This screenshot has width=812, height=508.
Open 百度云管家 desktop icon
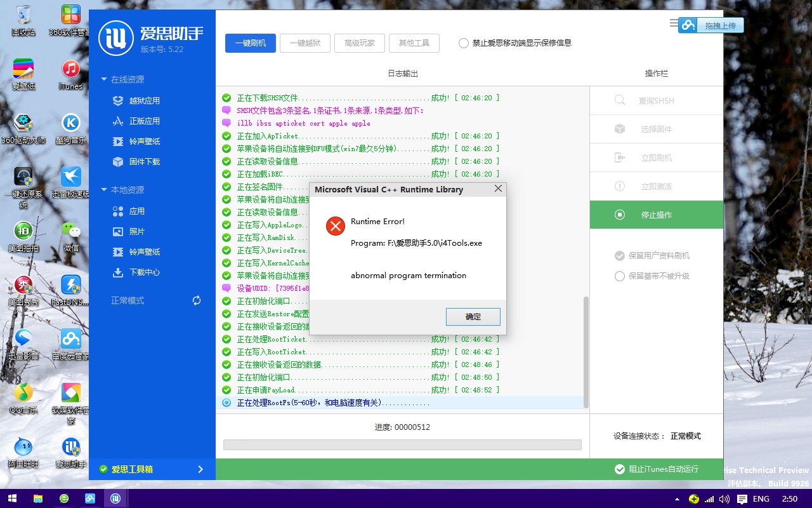pyautogui.click(x=70, y=344)
